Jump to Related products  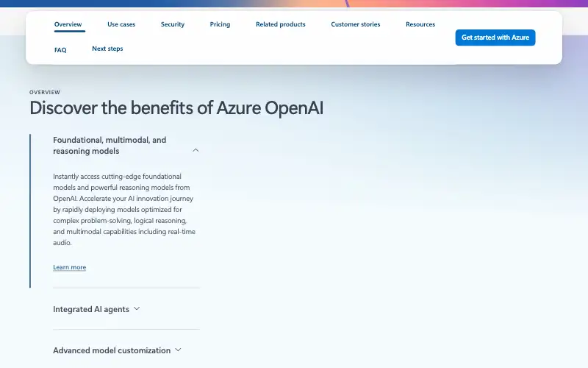click(x=281, y=24)
